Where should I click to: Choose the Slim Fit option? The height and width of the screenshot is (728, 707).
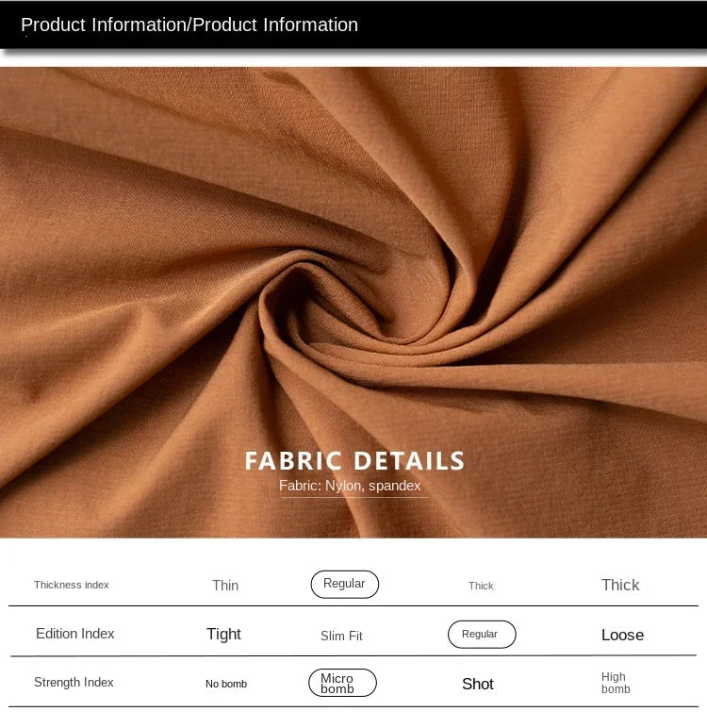click(341, 637)
